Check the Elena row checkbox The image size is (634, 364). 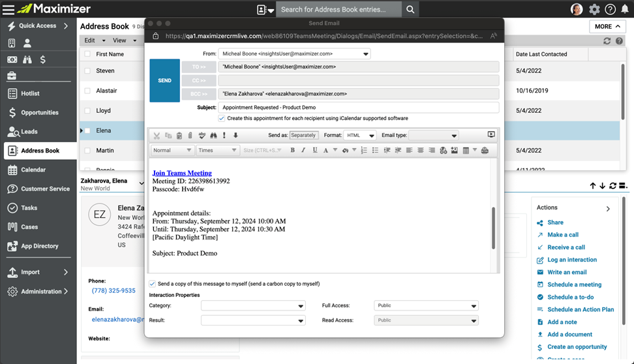[87, 130]
